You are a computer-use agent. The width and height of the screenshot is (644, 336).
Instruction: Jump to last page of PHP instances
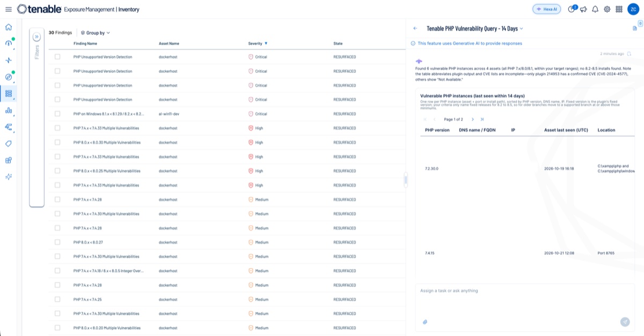click(482, 120)
